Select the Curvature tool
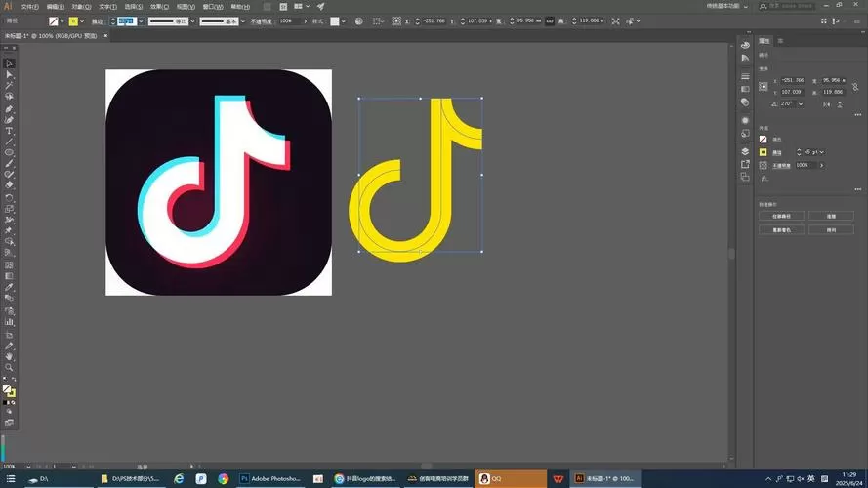Viewport: 868px width, 488px height. (9, 120)
